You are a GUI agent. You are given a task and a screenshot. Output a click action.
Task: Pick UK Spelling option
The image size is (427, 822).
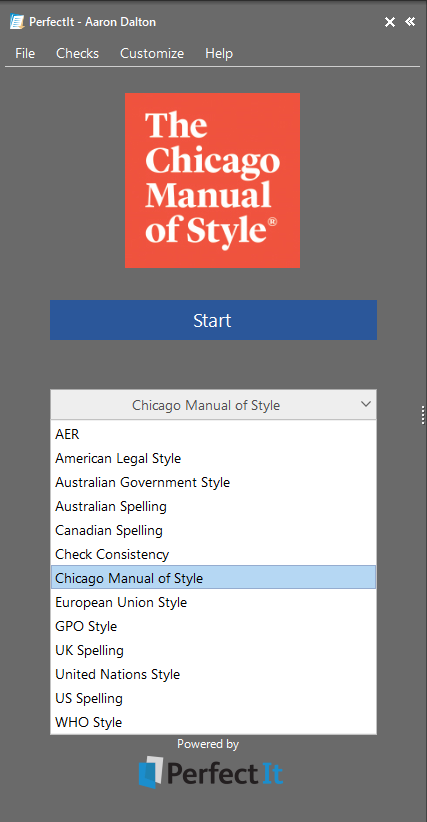click(x=213, y=651)
